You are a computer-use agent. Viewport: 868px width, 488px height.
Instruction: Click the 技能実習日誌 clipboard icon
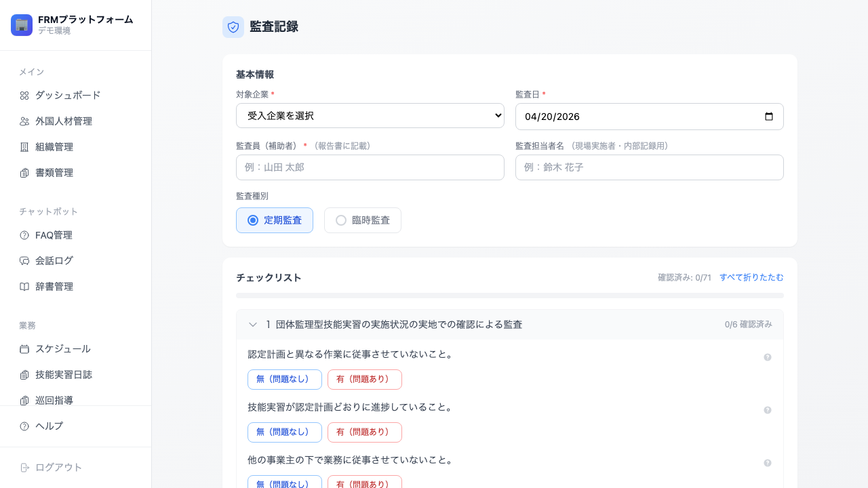coord(24,375)
